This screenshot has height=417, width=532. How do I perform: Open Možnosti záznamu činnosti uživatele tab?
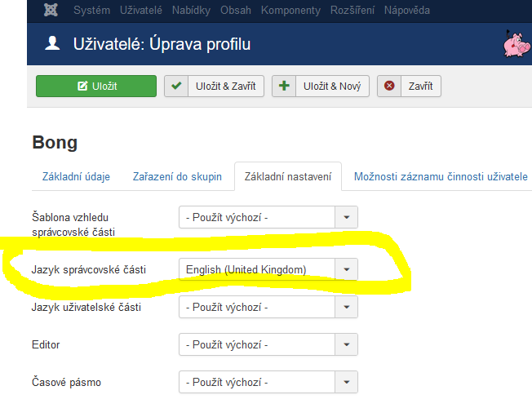(441, 176)
